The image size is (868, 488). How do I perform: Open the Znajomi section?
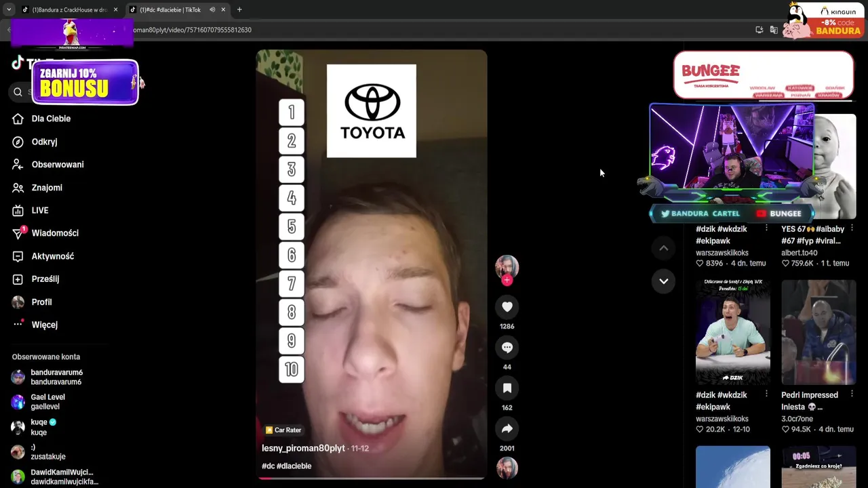coord(47,188)
